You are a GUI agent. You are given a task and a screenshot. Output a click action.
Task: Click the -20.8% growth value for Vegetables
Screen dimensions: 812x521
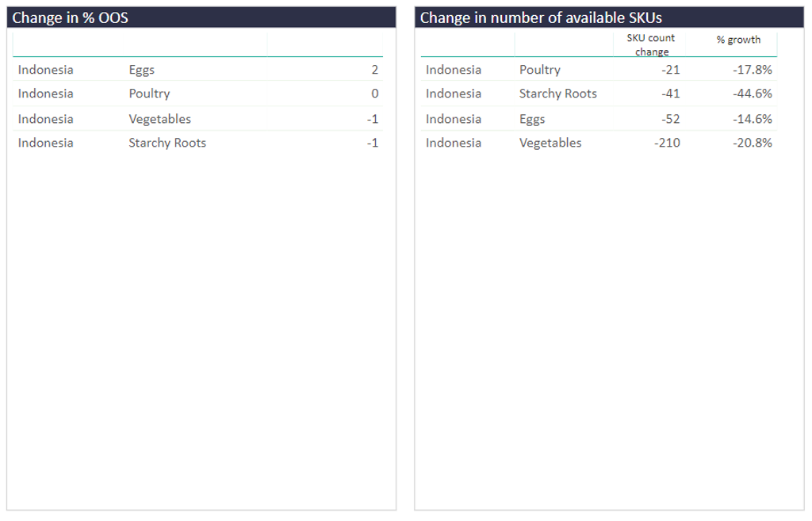(x=752, y=143)
